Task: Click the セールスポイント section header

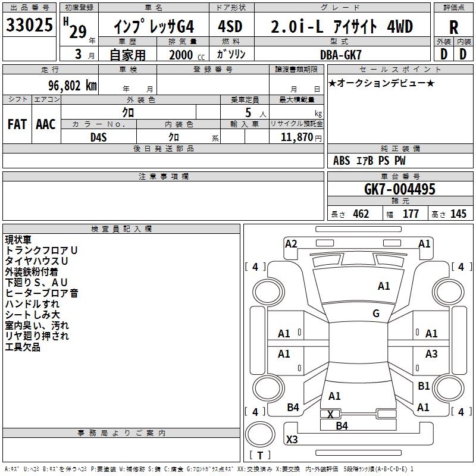Action: point(400,69)
